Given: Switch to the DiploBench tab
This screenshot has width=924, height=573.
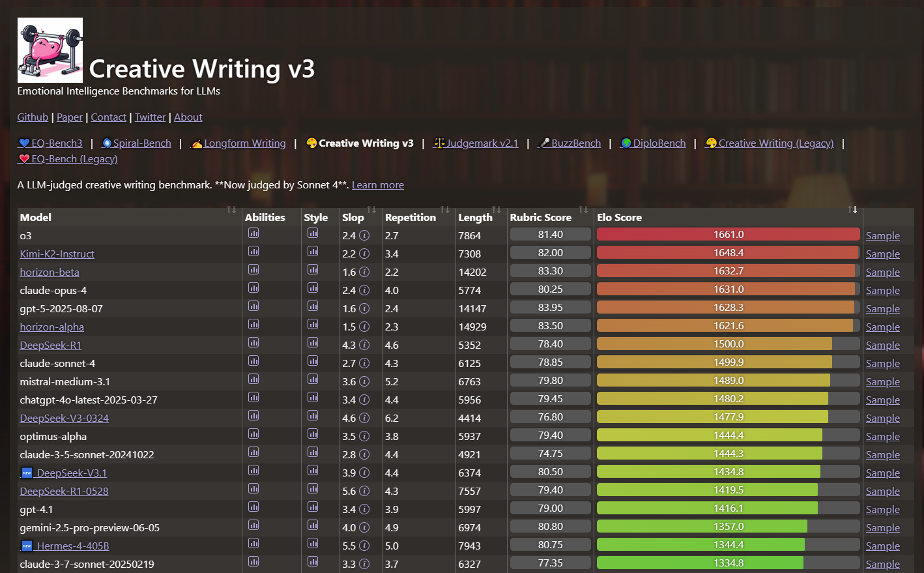Looking at the screenshot, I should (x=652, y=143).
